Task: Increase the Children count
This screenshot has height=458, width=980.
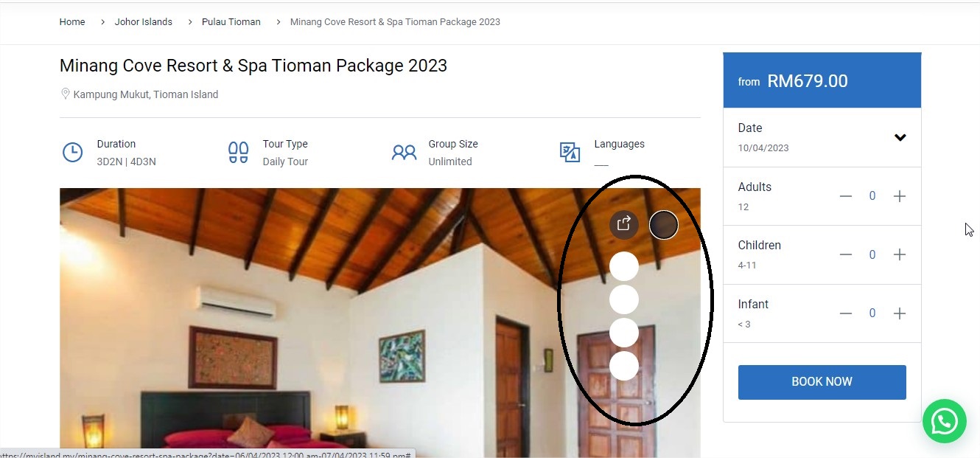Action: point(899,254)
